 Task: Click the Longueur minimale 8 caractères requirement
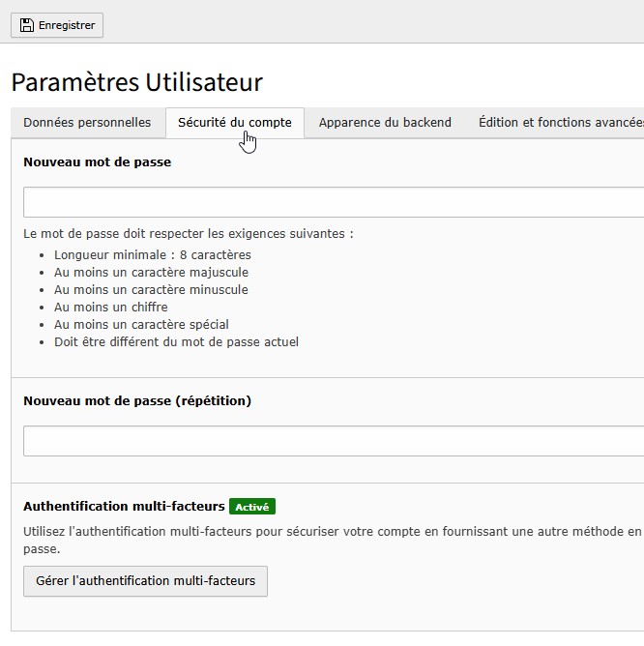(152, 255)
